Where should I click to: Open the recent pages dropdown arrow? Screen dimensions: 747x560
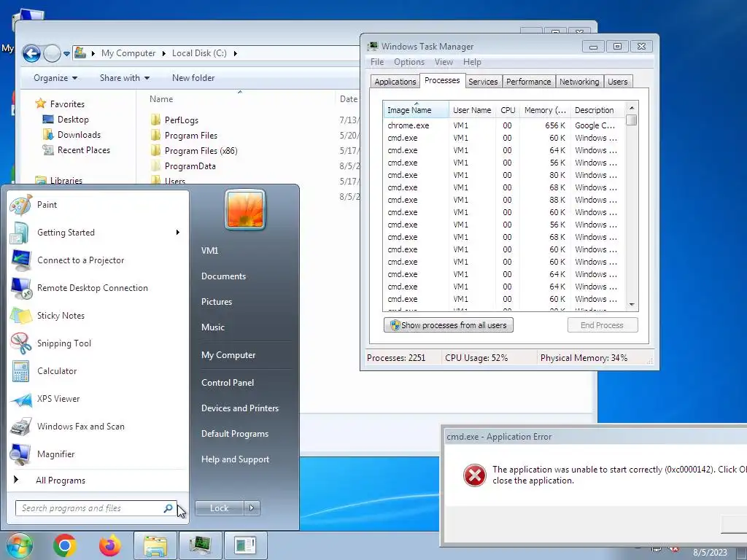[x=66, y=54]
